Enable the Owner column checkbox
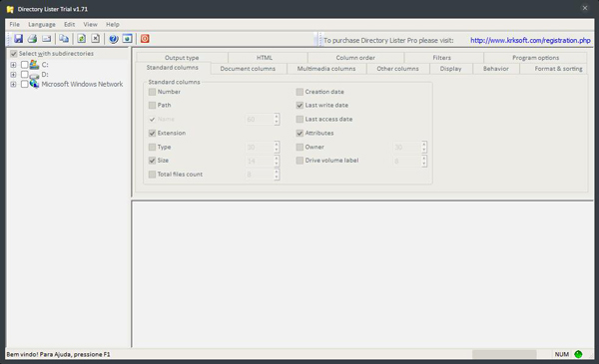The height and width of the screenshot is (364, 599). [299, 147]
